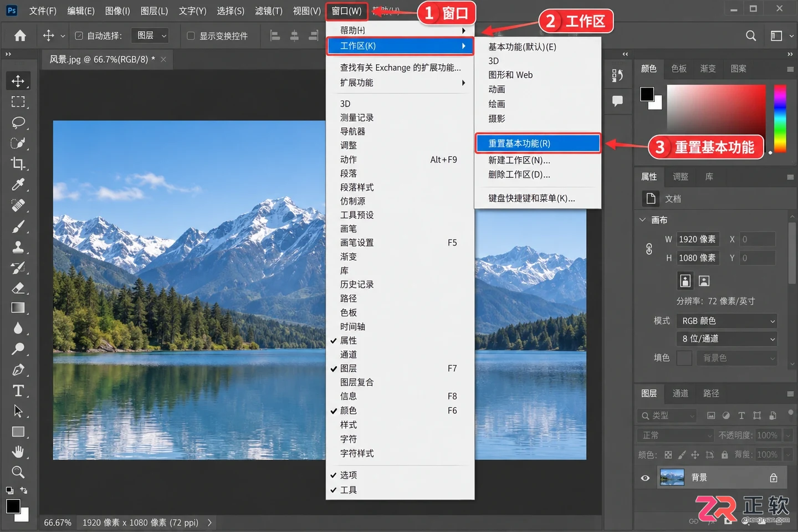Select the Horizontal Type tool
The height and width of the screenshot is (532, 798).
click(18, 391)
